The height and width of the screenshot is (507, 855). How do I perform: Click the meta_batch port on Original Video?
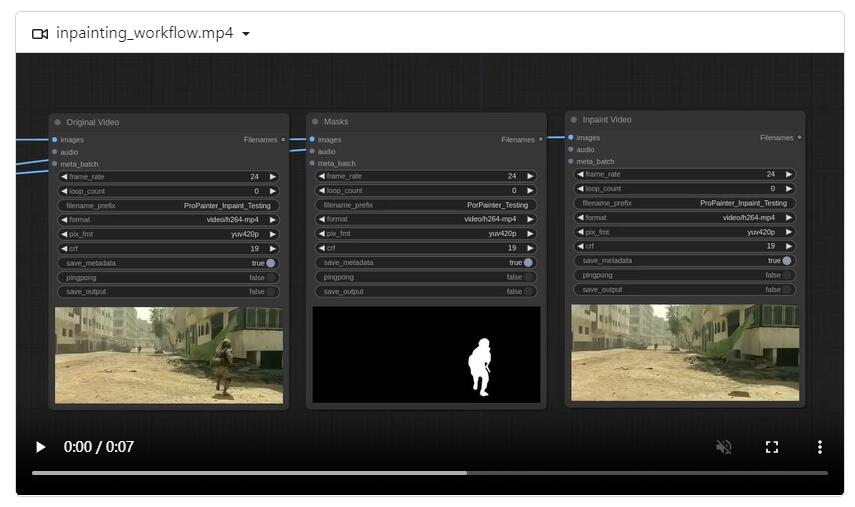tap(55, 164)
